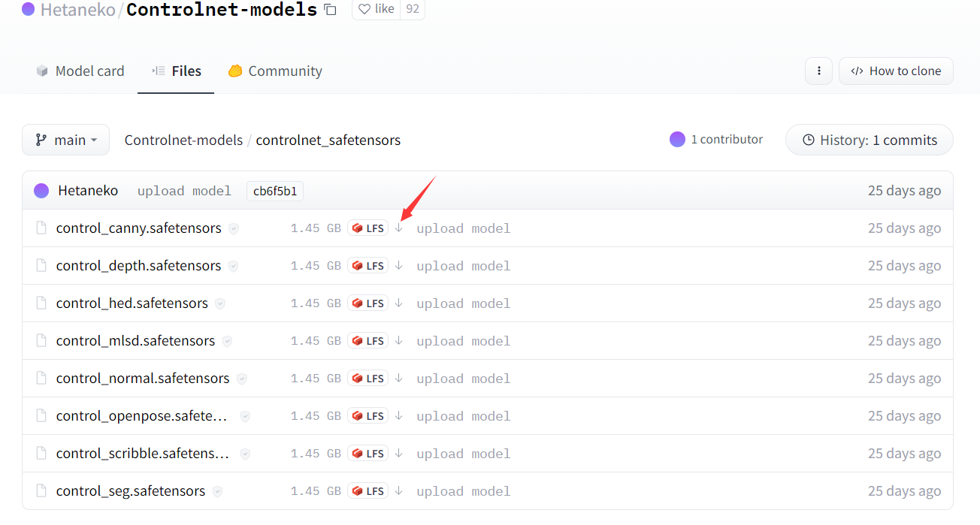Click LFS badge on control_scribble row
This screenshot has height=525, width=980.
368,454
